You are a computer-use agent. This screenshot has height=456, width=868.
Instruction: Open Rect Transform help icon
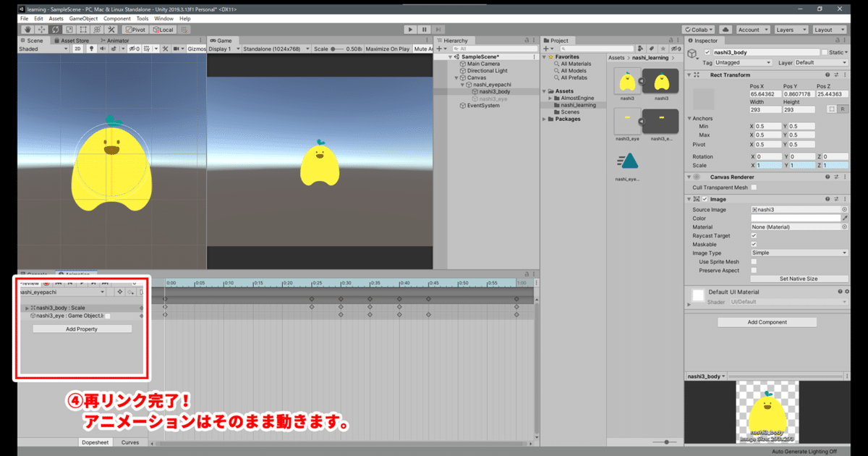coord(828,75)
